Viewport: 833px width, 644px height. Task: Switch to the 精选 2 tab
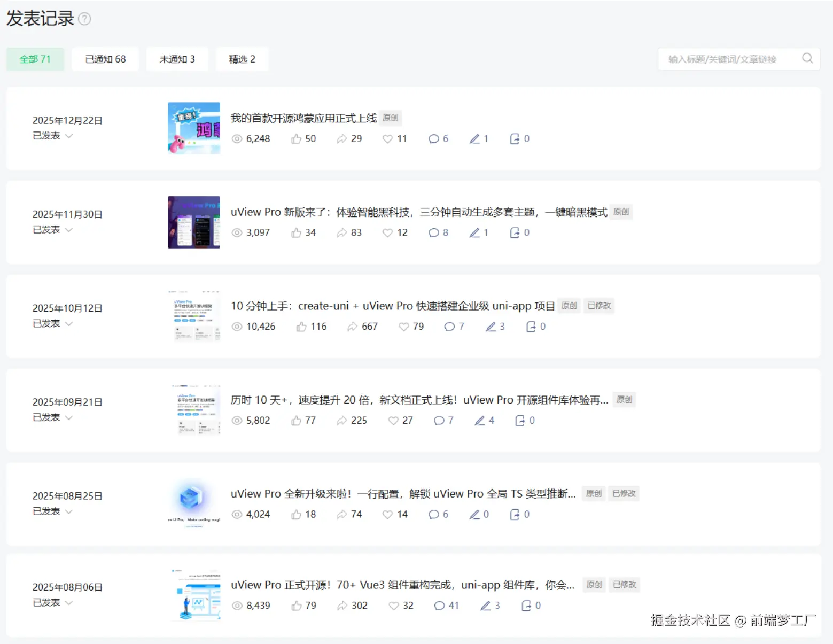pyautogui.click(x=242, y=59)
